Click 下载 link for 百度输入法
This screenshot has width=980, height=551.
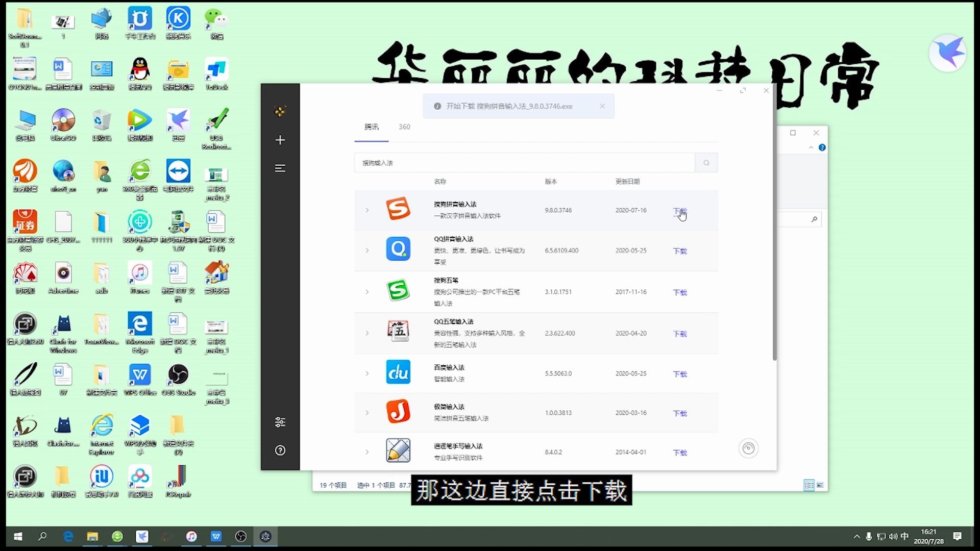tap(680, 374)
